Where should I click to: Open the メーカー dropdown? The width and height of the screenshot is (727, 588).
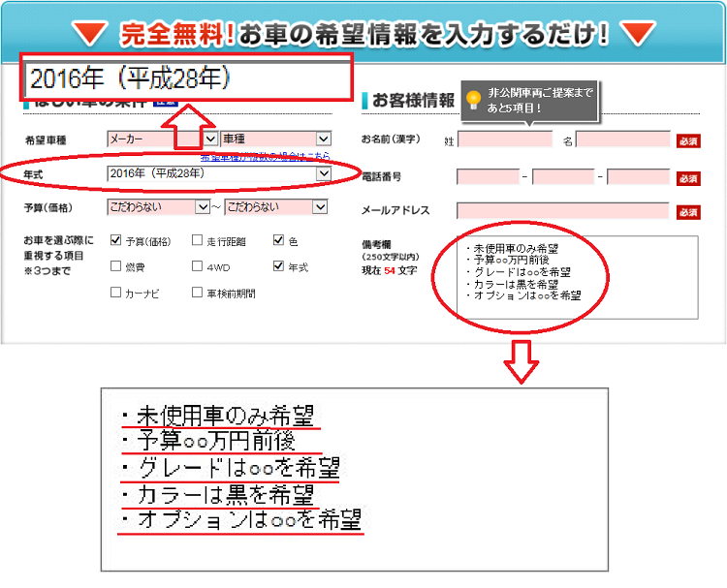click(161, 139)
